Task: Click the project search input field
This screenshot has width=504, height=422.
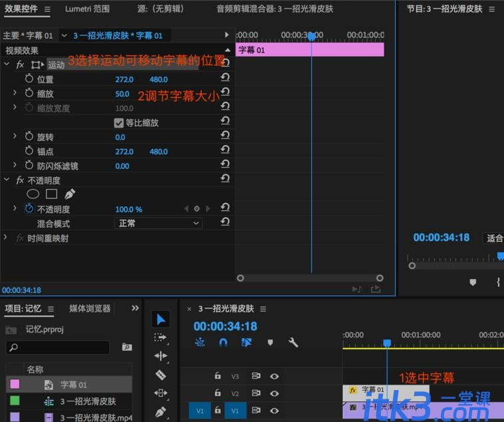Action: coord(58,347)
